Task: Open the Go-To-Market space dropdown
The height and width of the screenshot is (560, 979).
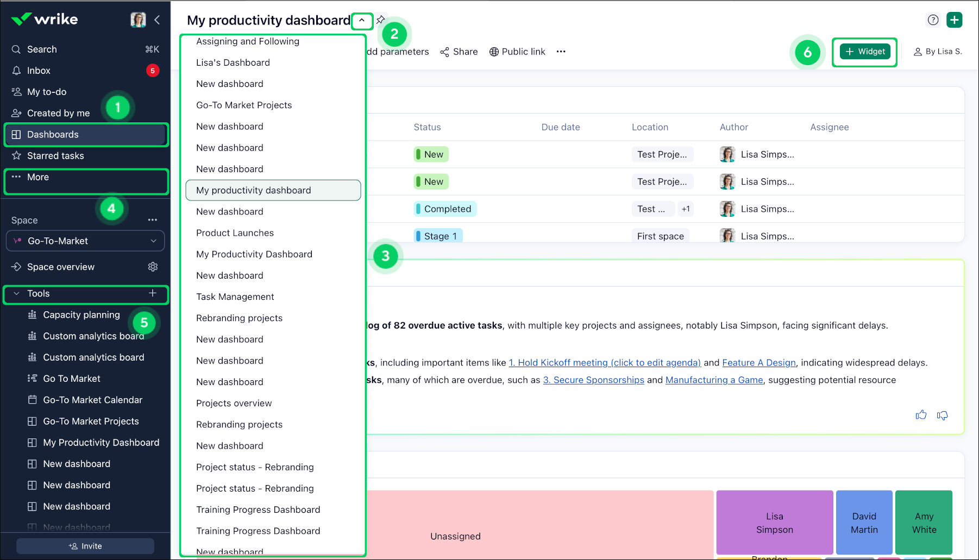Action: [85, 241]
